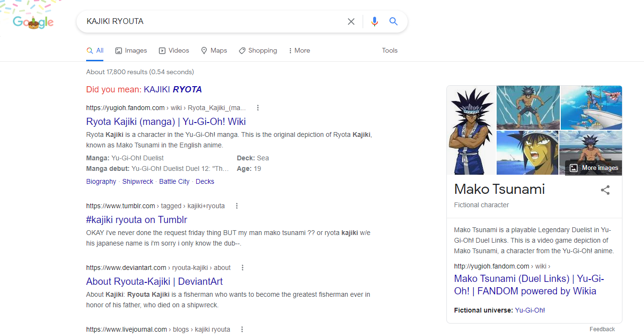Viewport: 644px width, 336px height.
Task: Click 'Deck: Sea' detail
Action: tap(253, 158)
